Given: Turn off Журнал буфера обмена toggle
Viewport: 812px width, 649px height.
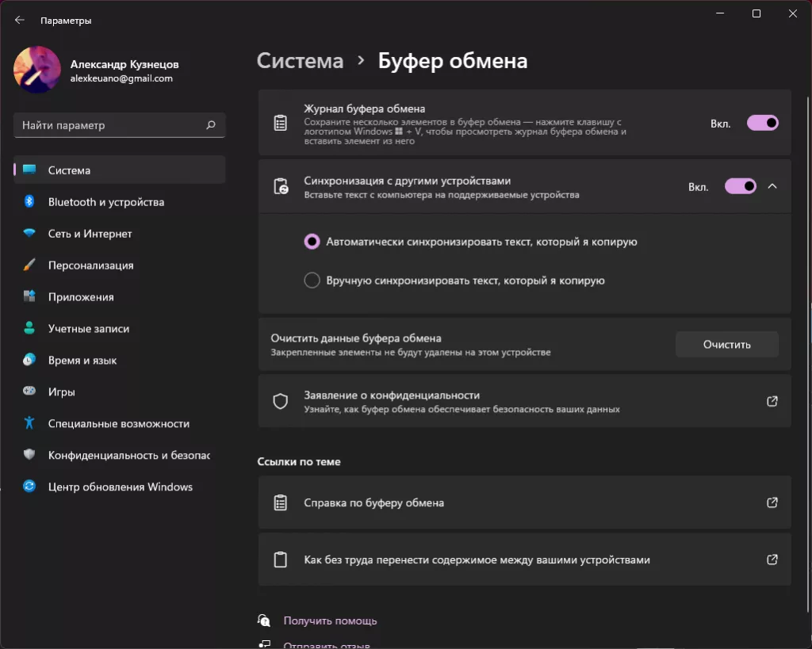Looking at the screenshot, I should point(762,124).
